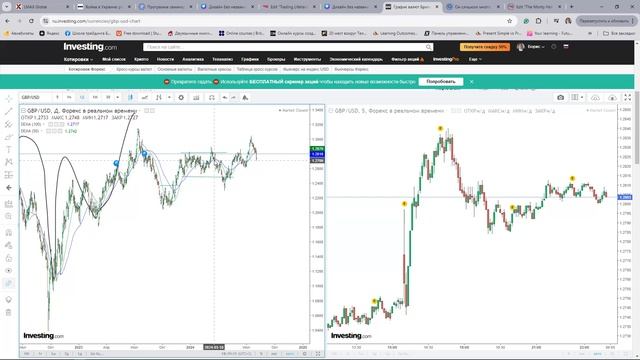Select the pattern drawing tool
Viewport: 640px width, 360px height.
[9, 162]
